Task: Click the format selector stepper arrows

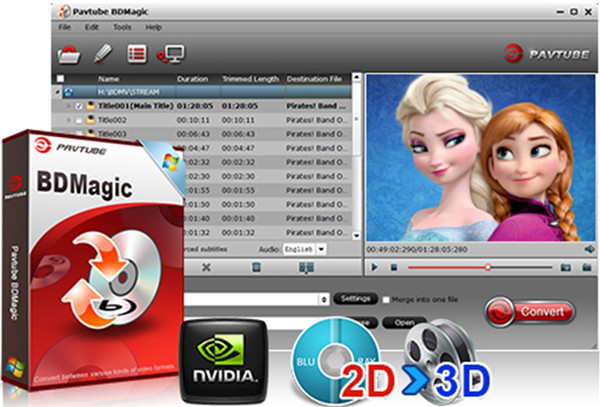Action: click(324, 299)
